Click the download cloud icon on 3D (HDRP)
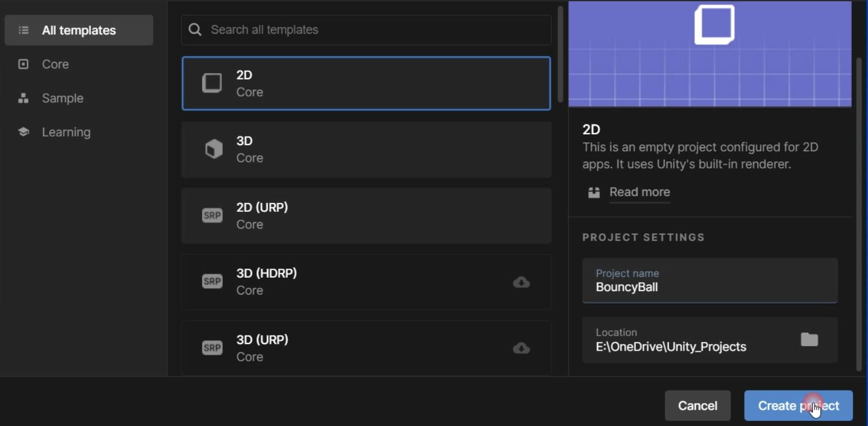This screenshot has width=868, height=426. [x=521, y=283]
